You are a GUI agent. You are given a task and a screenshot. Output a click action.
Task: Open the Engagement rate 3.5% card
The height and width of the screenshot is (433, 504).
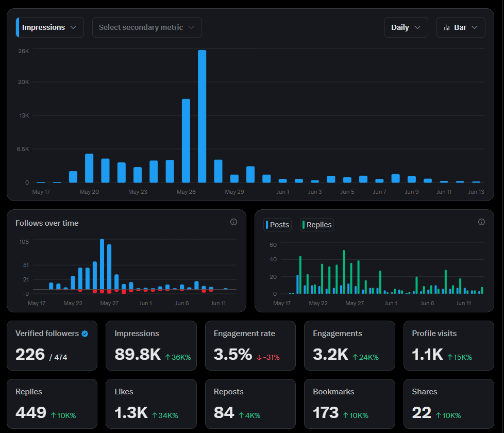[x=250, y=345]
